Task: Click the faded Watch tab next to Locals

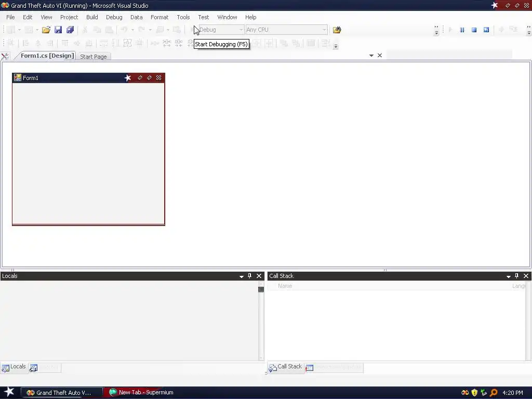Action: coord(45,368)
